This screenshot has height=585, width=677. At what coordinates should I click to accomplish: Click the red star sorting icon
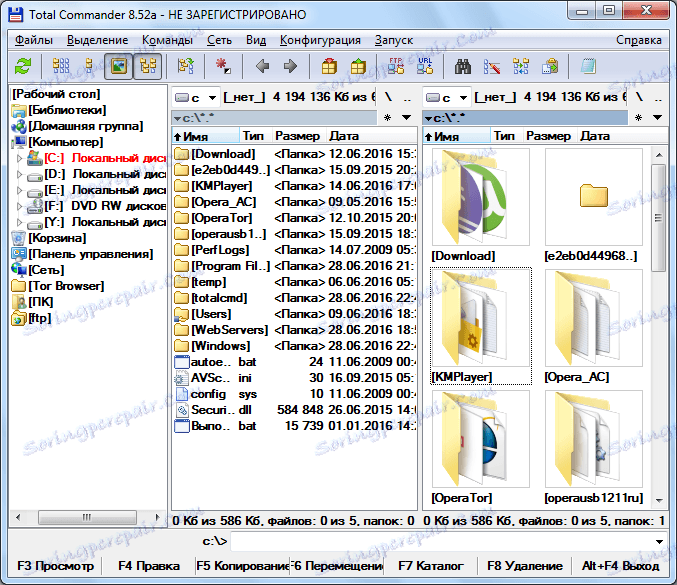coord(223,66)
